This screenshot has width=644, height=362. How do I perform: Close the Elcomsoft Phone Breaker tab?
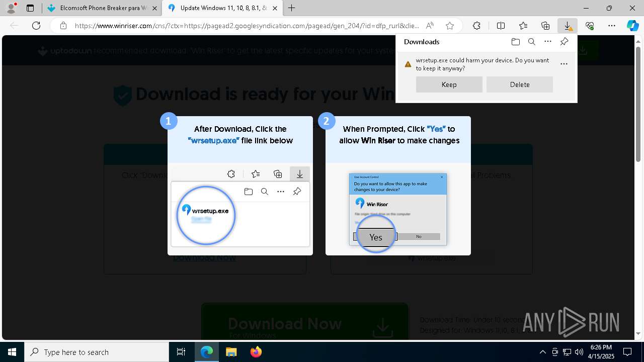point(154,8)
